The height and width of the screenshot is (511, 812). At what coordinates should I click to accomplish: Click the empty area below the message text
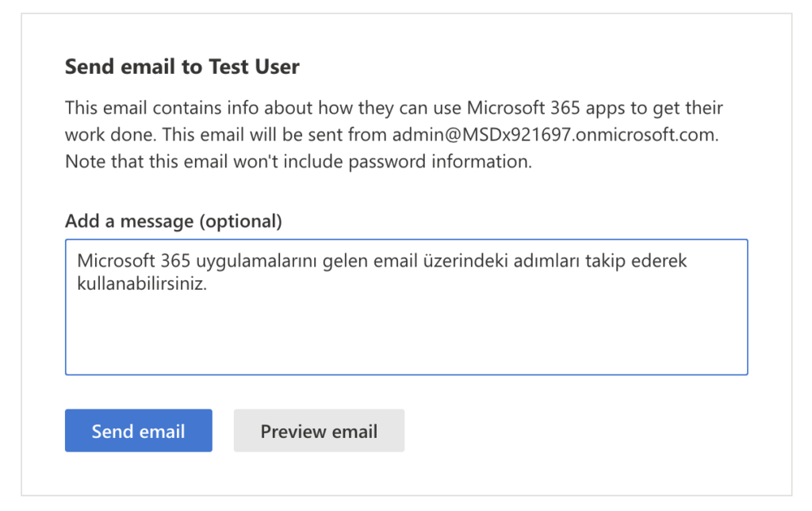406,337
